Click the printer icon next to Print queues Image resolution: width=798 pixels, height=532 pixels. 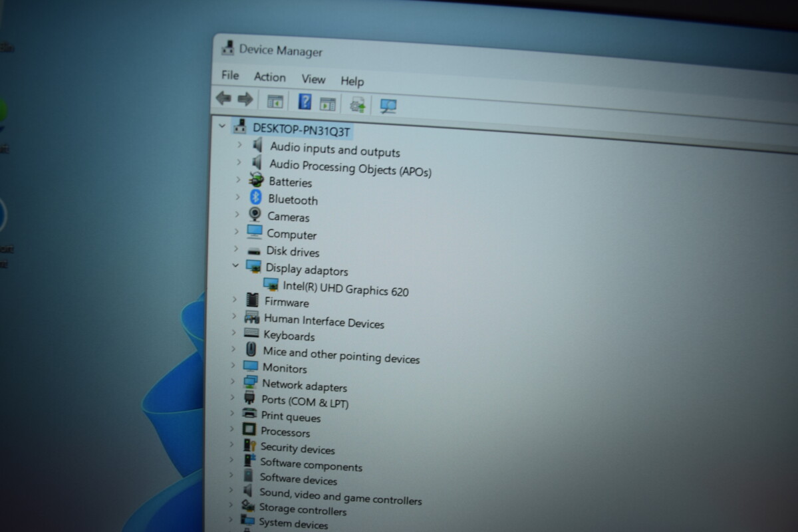249,414
